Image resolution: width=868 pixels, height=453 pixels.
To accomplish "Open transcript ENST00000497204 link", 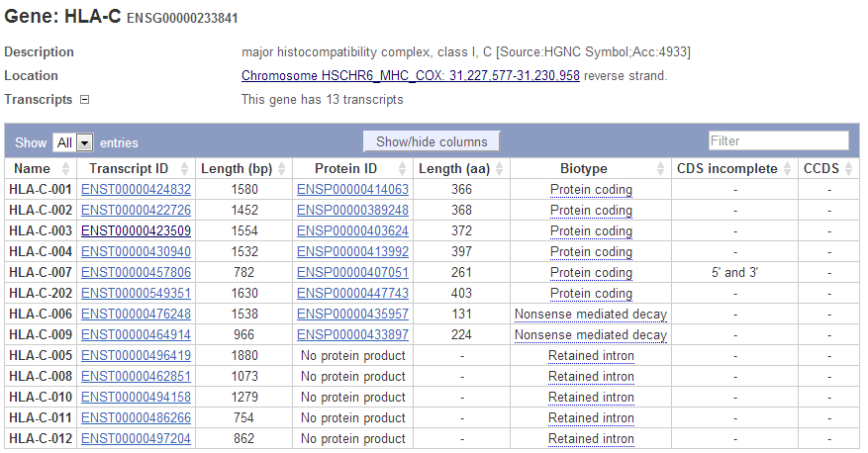I will 136,438.
